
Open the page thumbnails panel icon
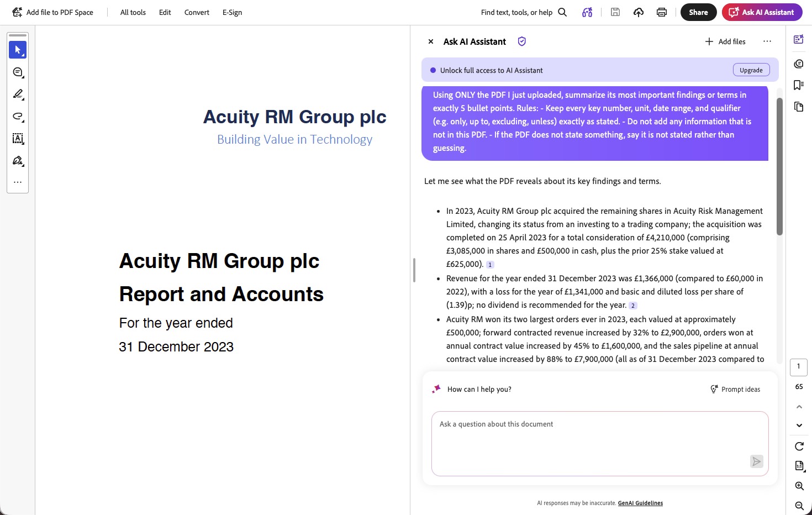click(x=799, y=107)
